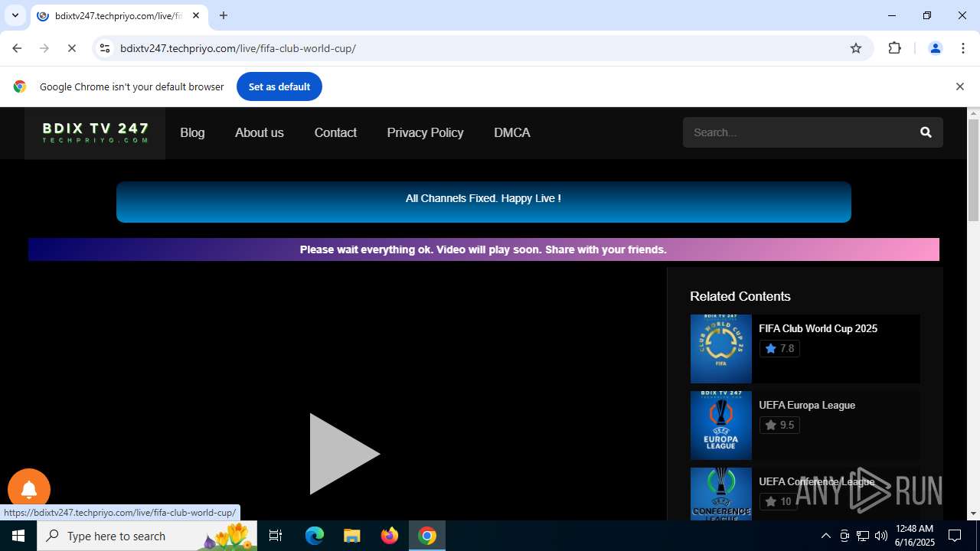
Task: Click the browser back arrow
Action: (x=17, y=48)
